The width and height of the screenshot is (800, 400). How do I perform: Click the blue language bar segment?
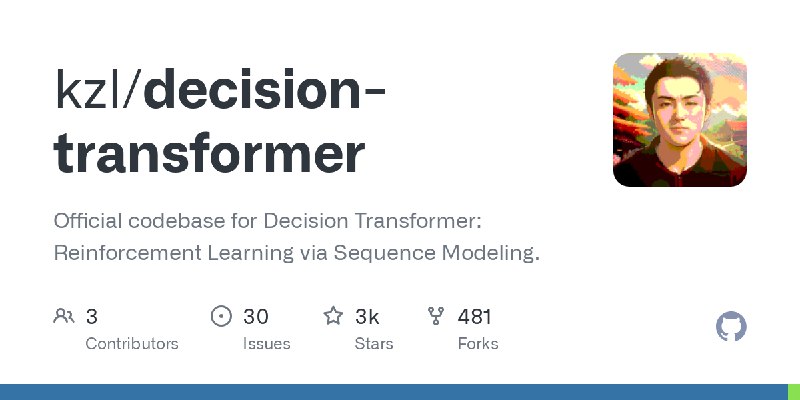pos(394,392)
